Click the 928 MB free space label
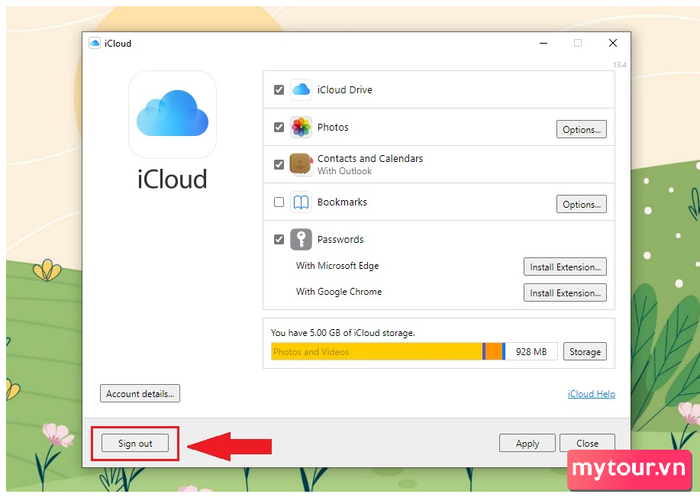 (x=531, y=352)
